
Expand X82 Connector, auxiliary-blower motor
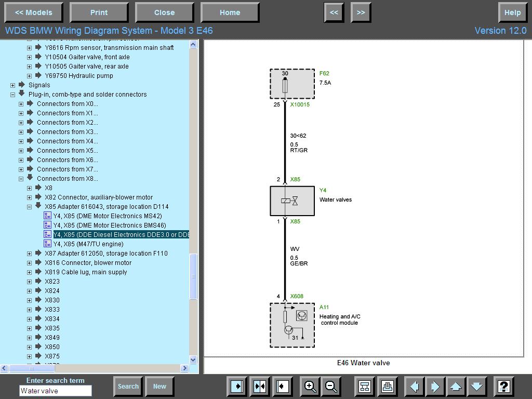30,197
